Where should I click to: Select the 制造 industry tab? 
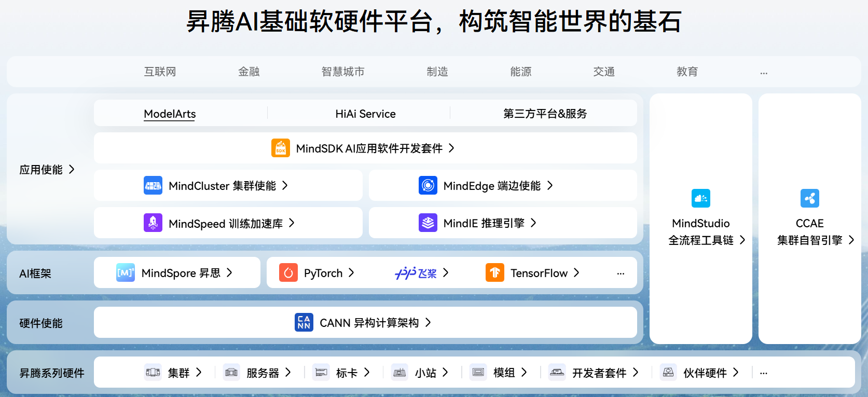(437, 72)
